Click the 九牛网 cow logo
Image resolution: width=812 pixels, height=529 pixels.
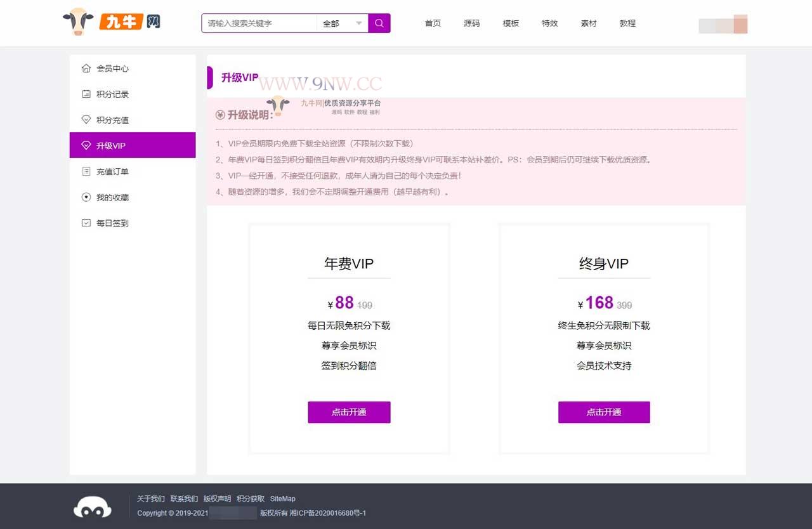112,22
